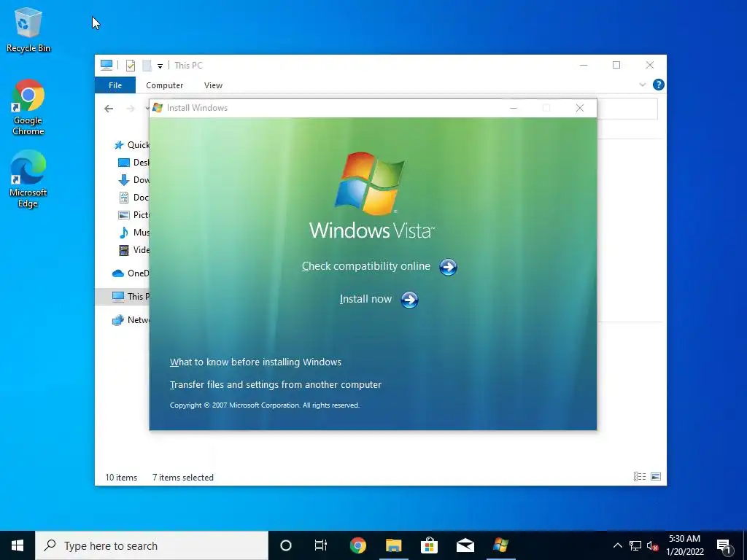Expand the ribbon with chevron arrow
This screenshot has width=747, height=560.
642,85
